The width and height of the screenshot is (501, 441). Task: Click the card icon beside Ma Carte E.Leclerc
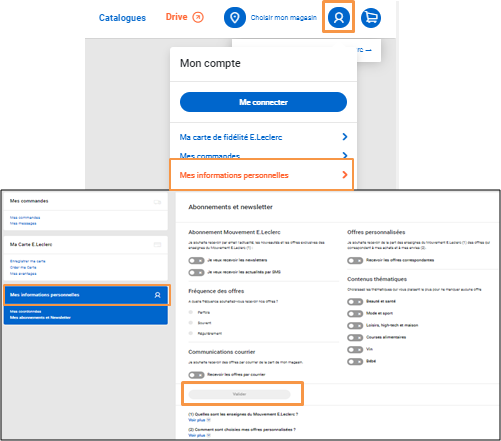tap(157, 245)
